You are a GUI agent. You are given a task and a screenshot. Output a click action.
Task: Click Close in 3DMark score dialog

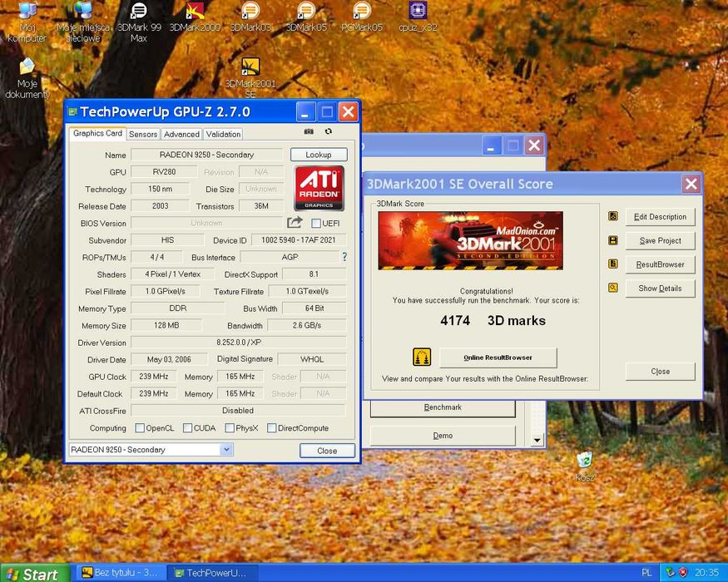(661, 372)
